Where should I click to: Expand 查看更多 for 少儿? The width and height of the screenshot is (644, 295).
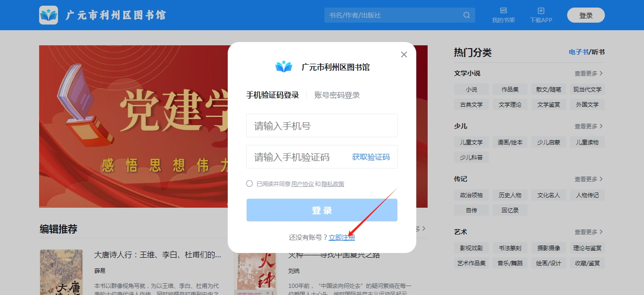586,126
